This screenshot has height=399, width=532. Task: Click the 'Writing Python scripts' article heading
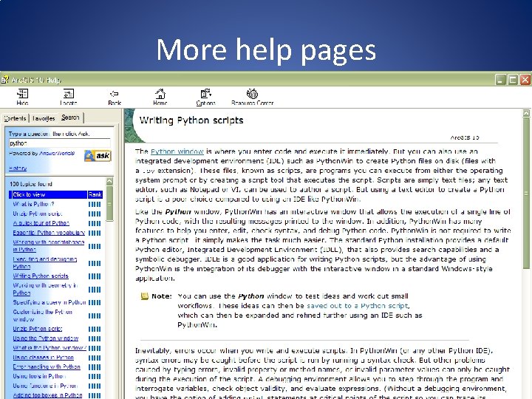tap(191, 120)
